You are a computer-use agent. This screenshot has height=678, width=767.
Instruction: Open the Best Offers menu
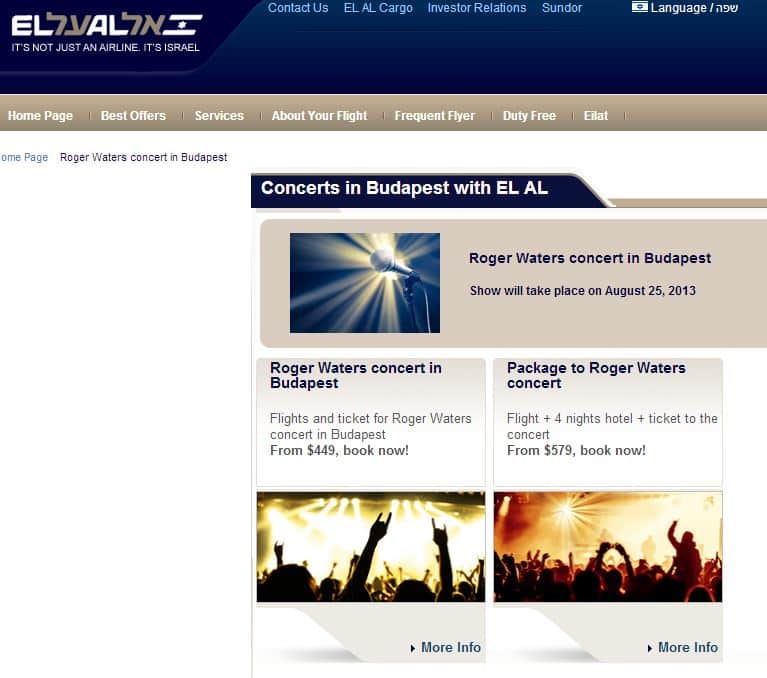coord(133,116)
